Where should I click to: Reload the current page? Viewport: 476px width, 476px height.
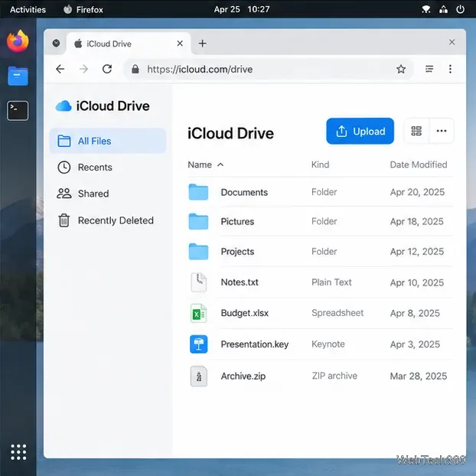coord(107,69)
